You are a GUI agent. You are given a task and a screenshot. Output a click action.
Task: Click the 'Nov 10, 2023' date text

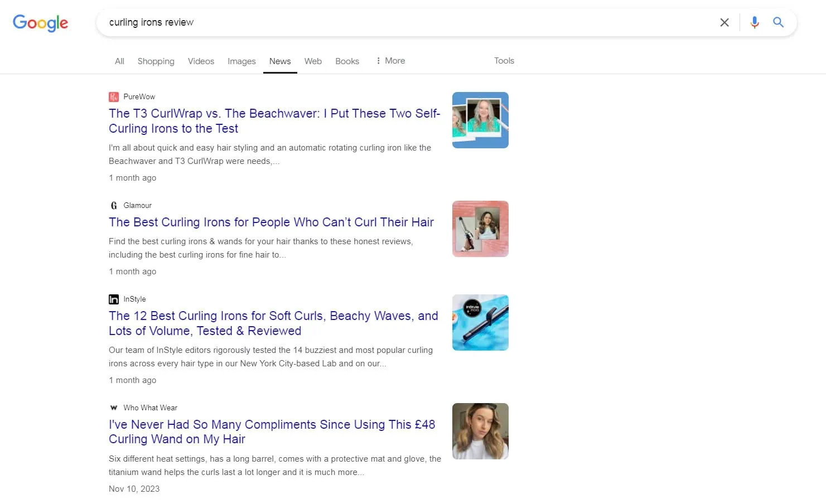click(x=134, y=489)
